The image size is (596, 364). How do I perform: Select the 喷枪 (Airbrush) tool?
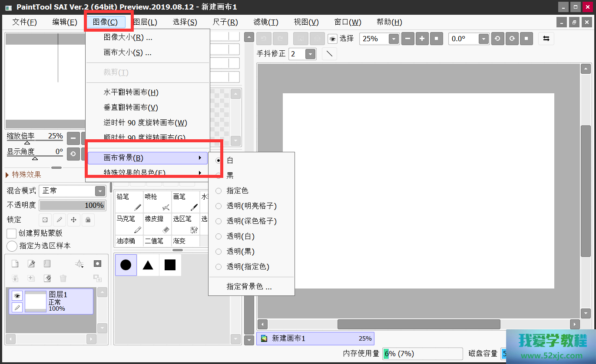(157, 202)
